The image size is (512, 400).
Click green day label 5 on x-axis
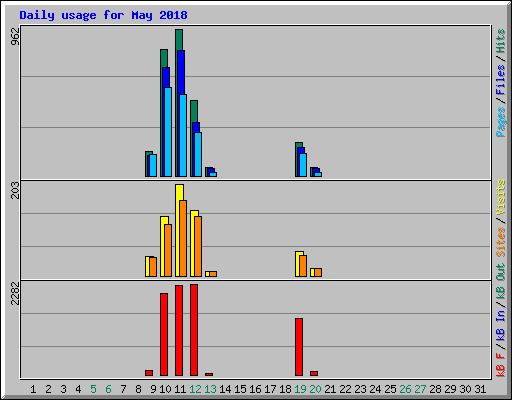[93, 389]
